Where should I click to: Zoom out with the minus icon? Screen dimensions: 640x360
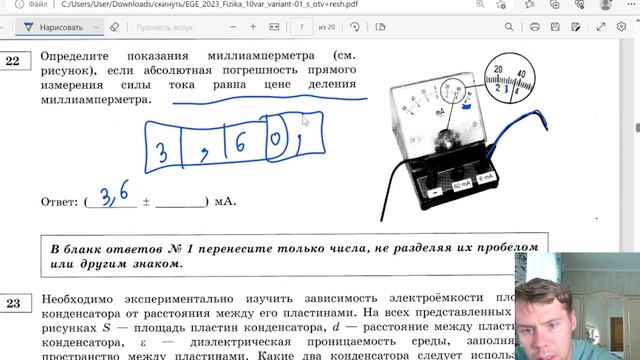click(x=233, y=27)
